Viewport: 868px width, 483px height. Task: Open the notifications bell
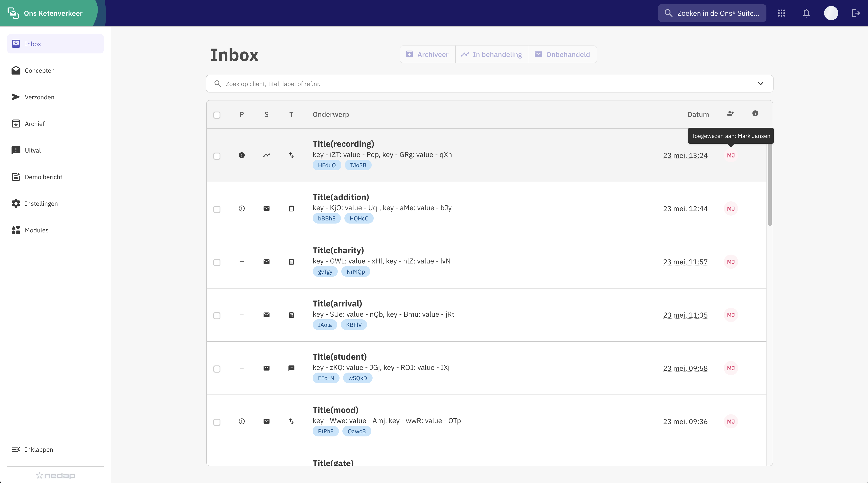coord(806,13)
